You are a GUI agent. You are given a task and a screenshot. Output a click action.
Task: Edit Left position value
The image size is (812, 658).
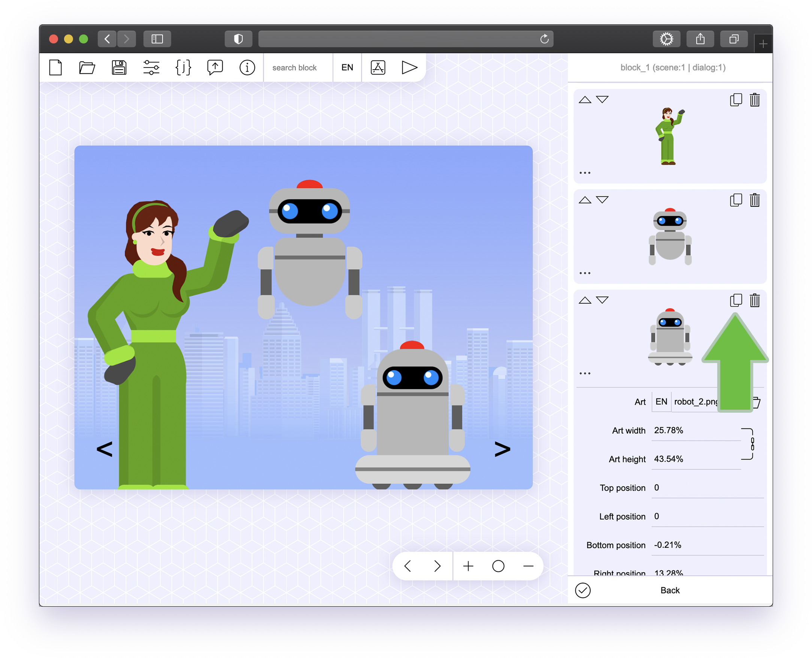[x=708, y=516]
